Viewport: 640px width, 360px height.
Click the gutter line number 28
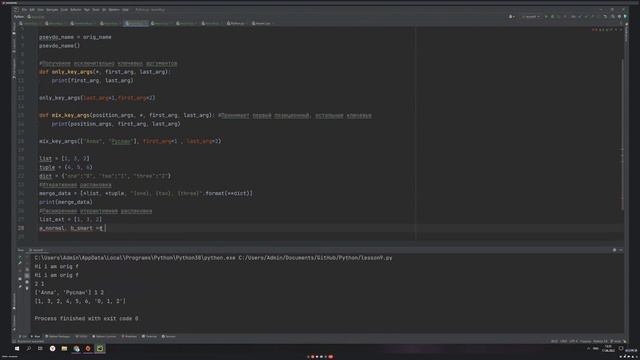click(21, 228)
